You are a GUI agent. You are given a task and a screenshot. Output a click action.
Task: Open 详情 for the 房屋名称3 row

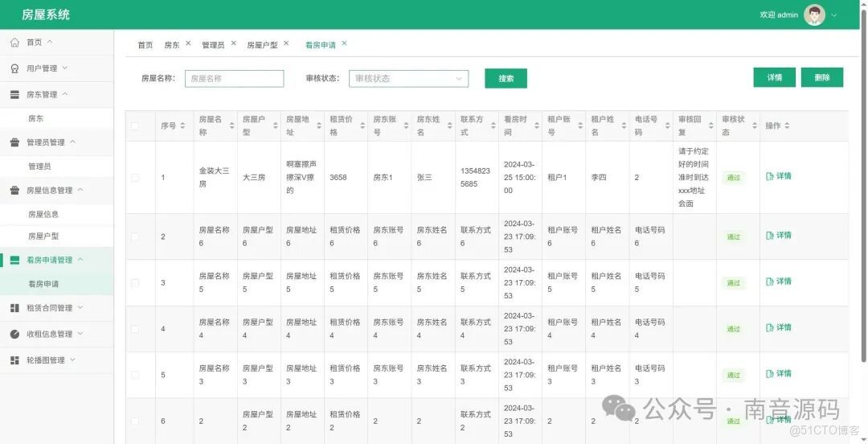[x=779, y=373]
